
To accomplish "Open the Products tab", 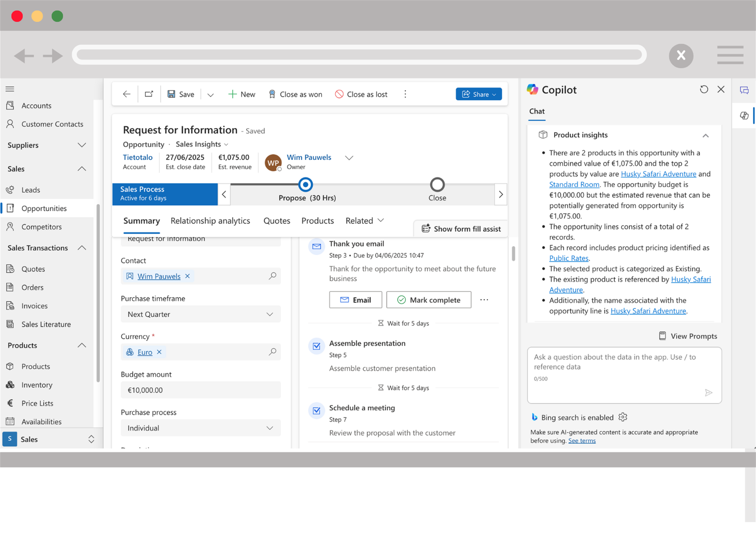I will 318,221.
